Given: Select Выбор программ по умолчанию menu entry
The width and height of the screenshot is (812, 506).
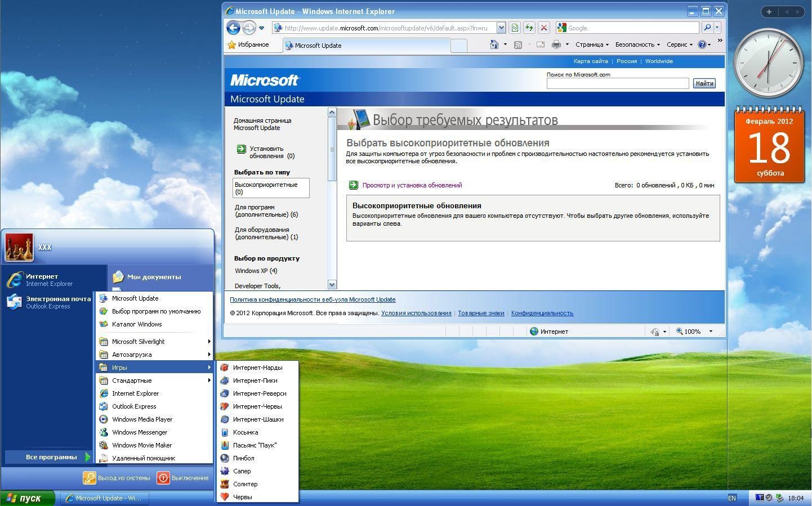Looking at the screenshot, I should coord(154,311).
